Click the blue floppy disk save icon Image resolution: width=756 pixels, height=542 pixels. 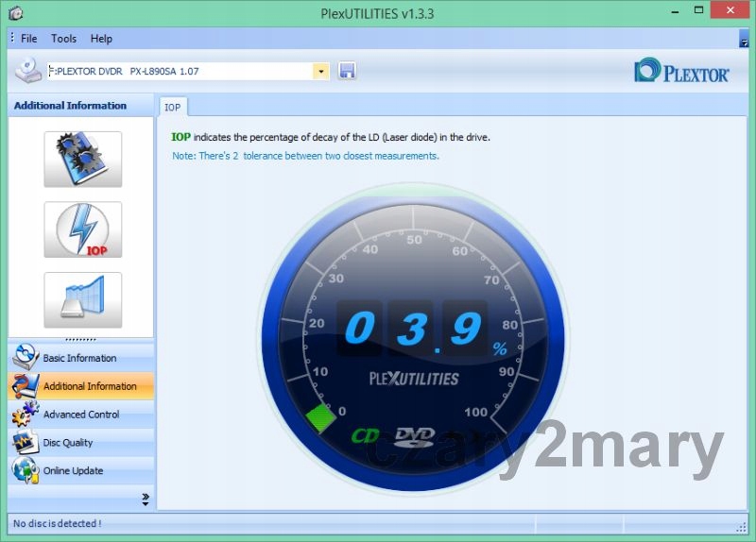(x=347, y=71)
